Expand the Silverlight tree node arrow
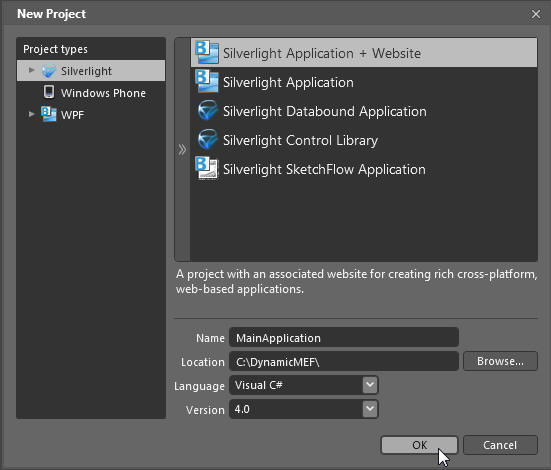 [x=32, y=70]
